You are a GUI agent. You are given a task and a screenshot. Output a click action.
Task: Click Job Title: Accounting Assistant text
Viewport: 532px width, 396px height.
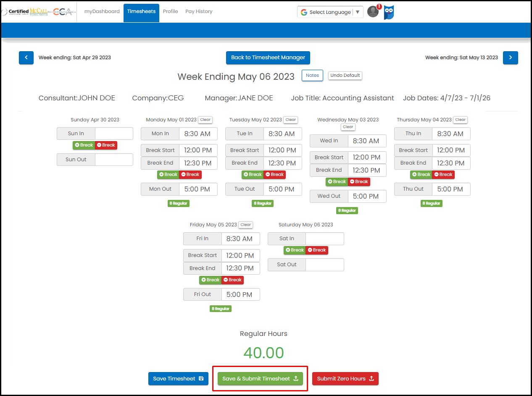(x=342, y=98)
